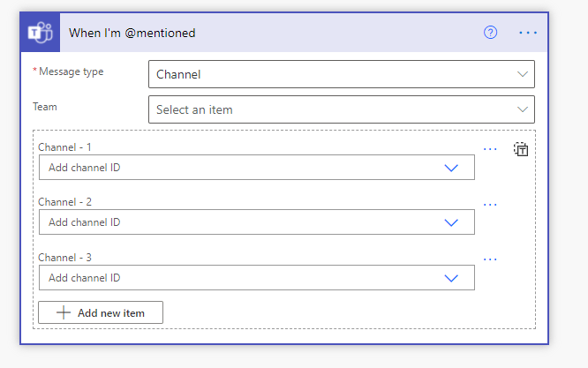Open the ellipsis menu for Channel - 1
Image resolution: width=588 pixels, height=368 pixels.
point(491,149)
